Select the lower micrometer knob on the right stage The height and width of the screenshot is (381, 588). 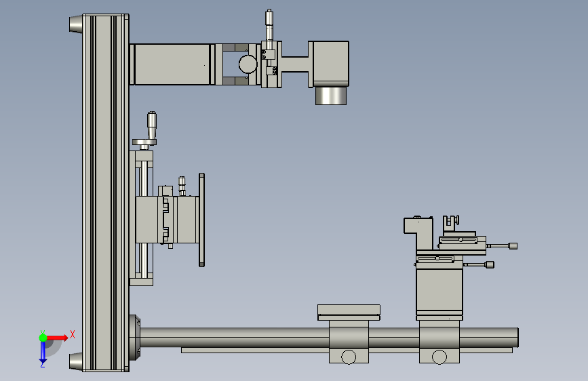pos(490,265)
